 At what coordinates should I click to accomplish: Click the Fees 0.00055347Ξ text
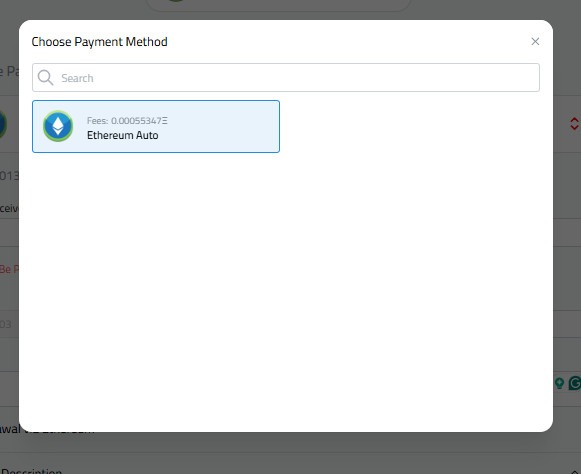pyautogui.click(x=127, y=121)
